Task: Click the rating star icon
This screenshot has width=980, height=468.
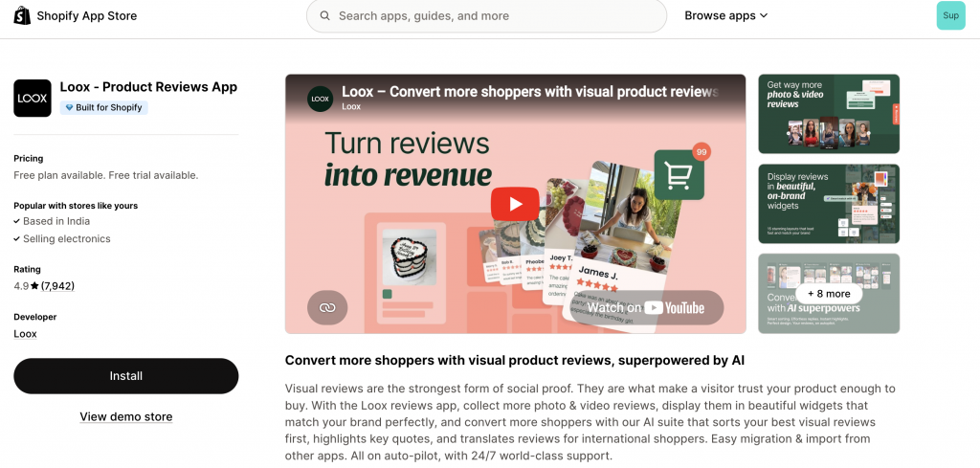Action: (34, 286)
